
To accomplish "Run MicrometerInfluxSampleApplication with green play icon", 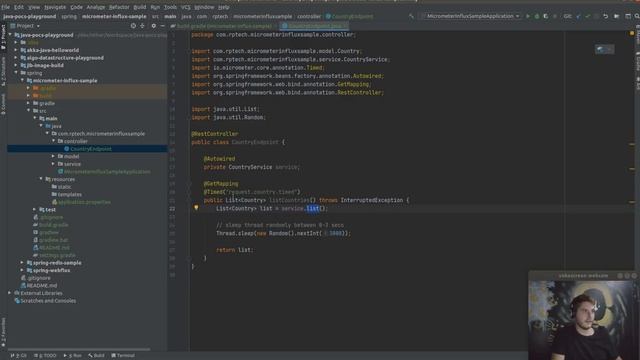I will pyautogui.click(x=528, y=16).
